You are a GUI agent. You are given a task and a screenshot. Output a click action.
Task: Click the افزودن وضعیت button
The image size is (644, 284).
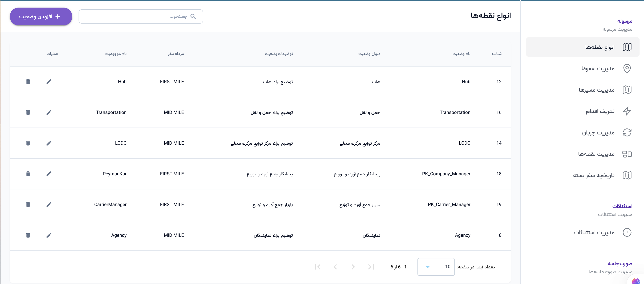[41, 16]
